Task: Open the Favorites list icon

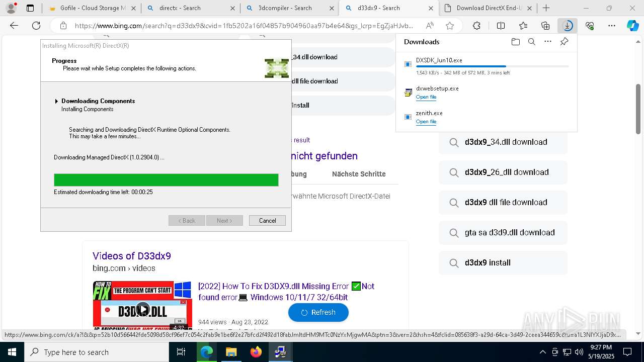Action: click(523, 26)
